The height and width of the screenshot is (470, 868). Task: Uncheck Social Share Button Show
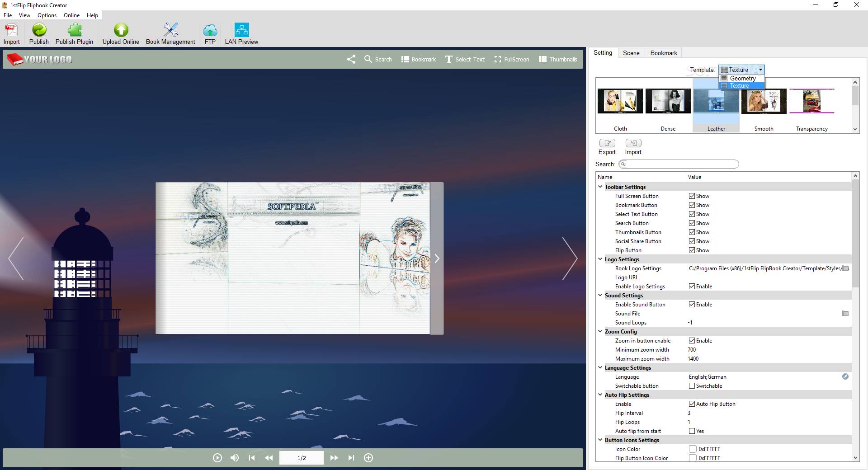[692, 241]
